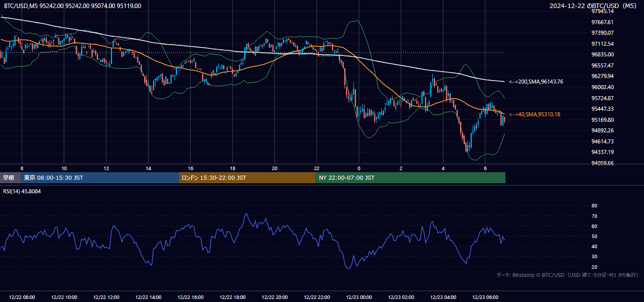Click price axis label 94614.73
Viewport: 644px width, 302px height.
[603, 141]
